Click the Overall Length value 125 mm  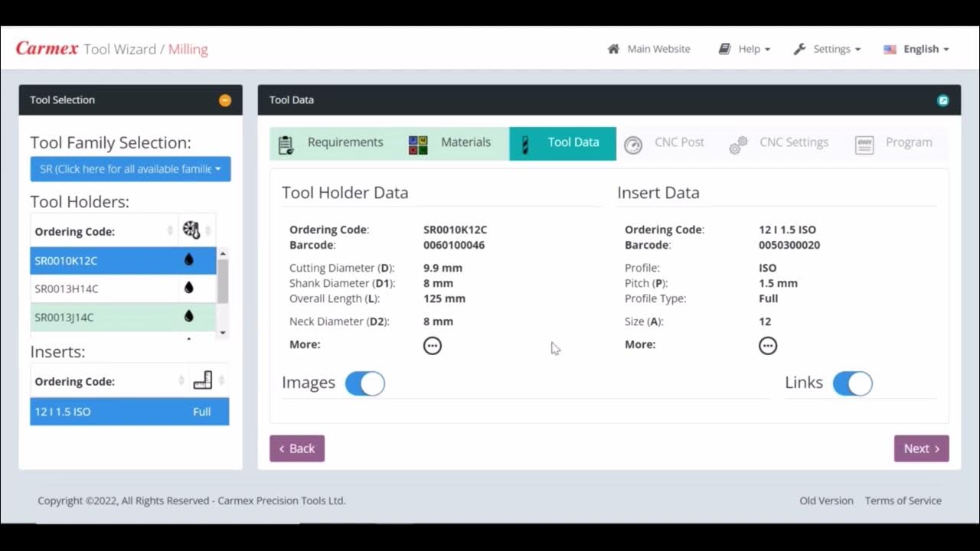(444, 298)
